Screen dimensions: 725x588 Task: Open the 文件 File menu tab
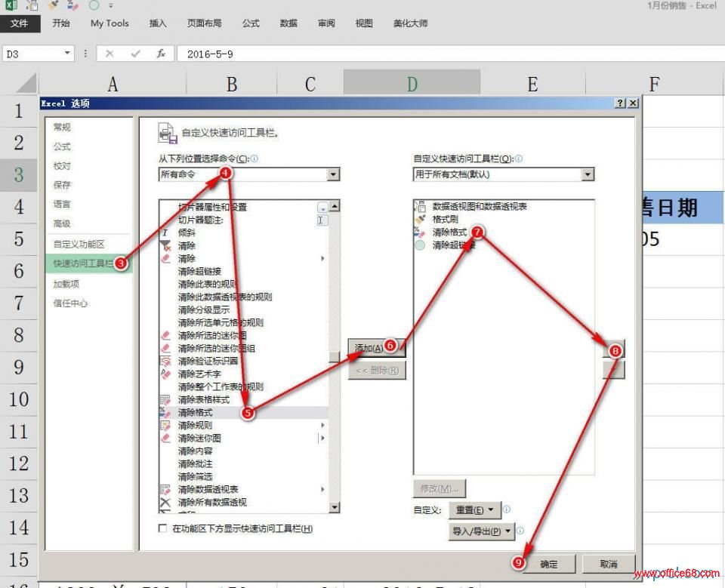[x=19, y=23]
